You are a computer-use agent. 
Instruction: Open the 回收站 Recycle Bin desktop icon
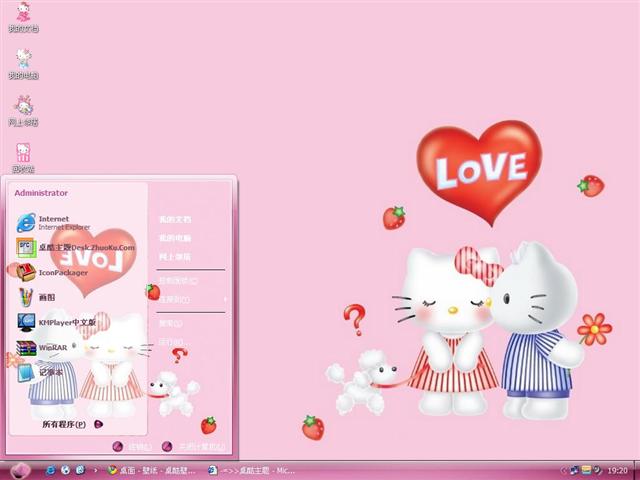click(23, 157)
